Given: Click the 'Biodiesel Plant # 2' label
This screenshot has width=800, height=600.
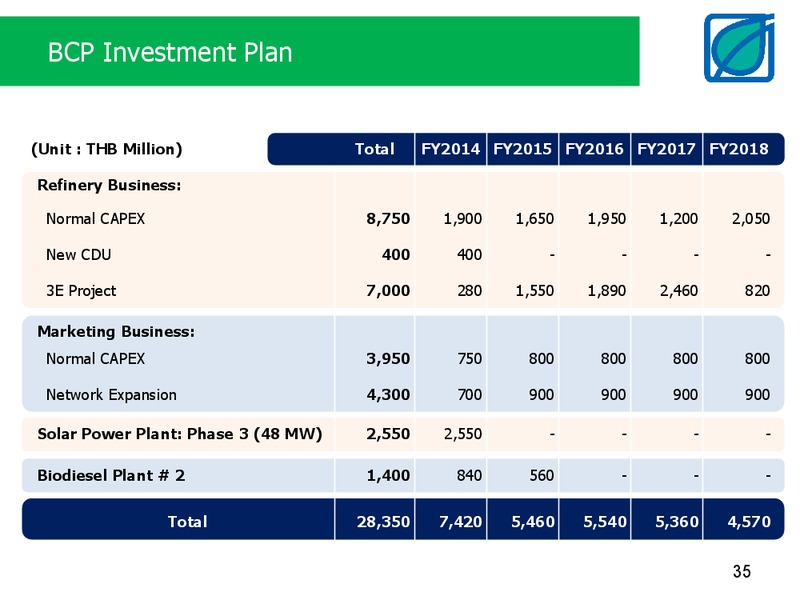Looking at the screenshot, I should (x=111, y=476).
